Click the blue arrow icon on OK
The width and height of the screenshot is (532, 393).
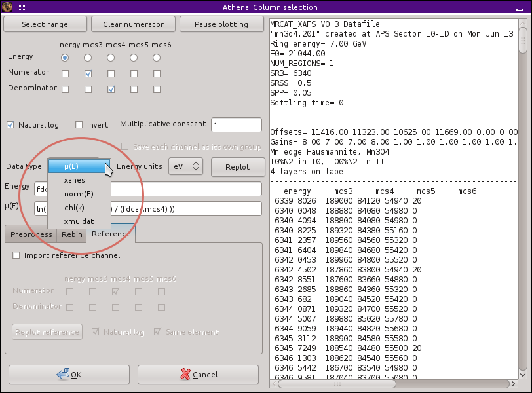click(63, 374)
